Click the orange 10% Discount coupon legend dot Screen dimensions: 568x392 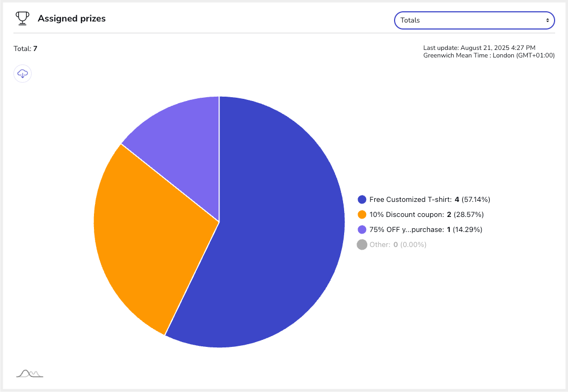(x=362, y=215)
